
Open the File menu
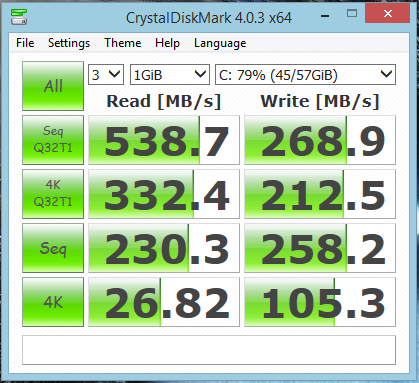tap(25, 43)
